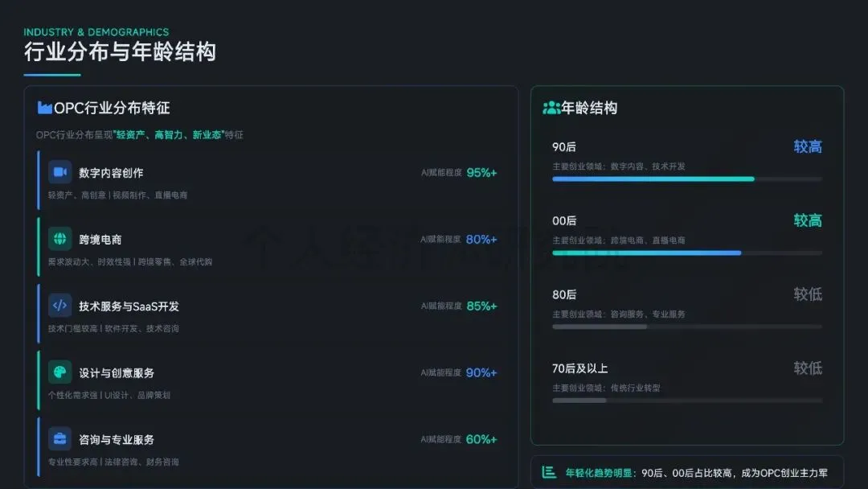Image resolution: width=868 pixels, height=489 pixels.
Task: Click the 70后及以上 progress bar
Action: click(x=687, y=401)
